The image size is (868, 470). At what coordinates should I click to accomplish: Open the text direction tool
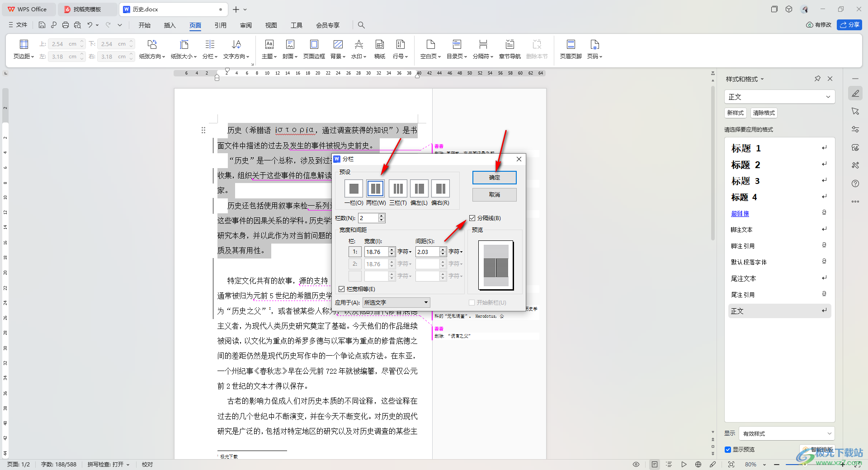click(236, 49)
